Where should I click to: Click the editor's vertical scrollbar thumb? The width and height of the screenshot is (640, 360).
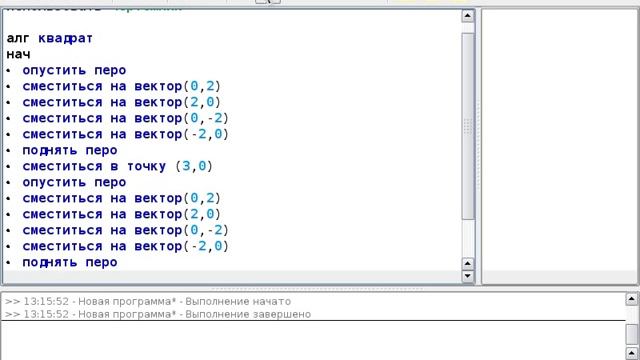(467, 127)
